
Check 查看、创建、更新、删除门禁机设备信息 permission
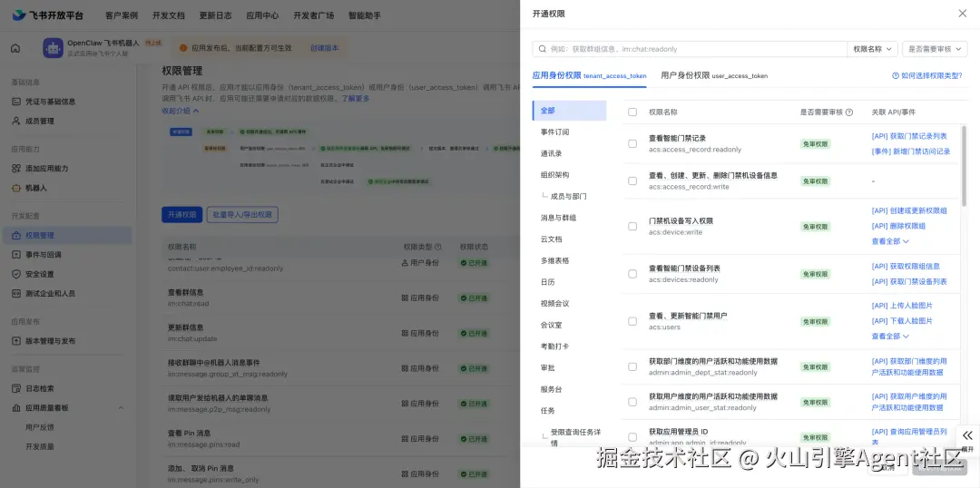pos(632,181)
